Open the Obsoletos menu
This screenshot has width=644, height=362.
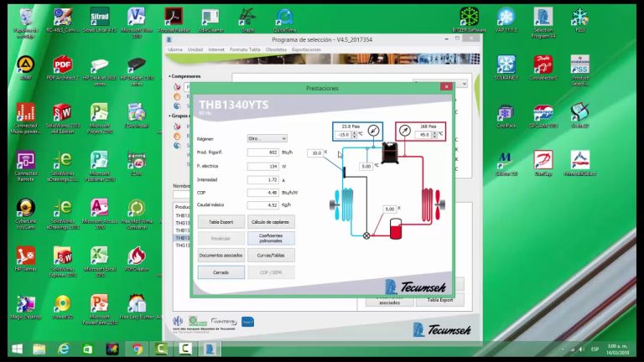(x=276, y=49)
